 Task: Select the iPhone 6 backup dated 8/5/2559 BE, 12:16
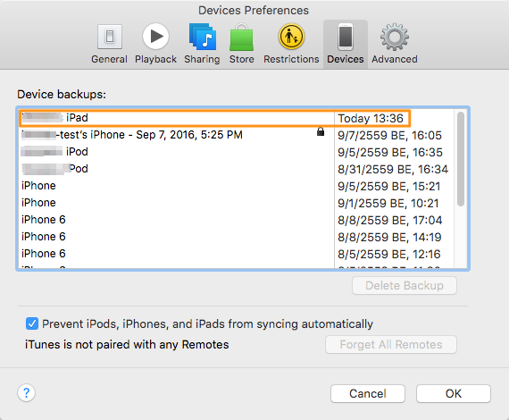tap(236, 254)
